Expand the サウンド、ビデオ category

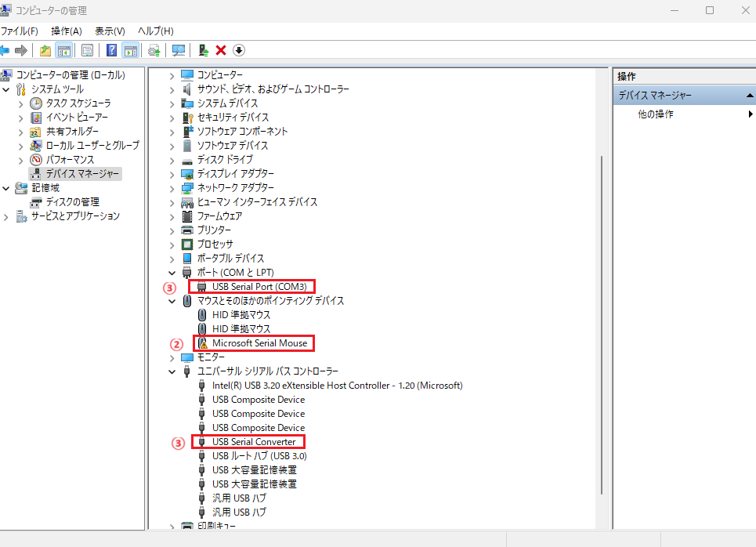point(172,89)
